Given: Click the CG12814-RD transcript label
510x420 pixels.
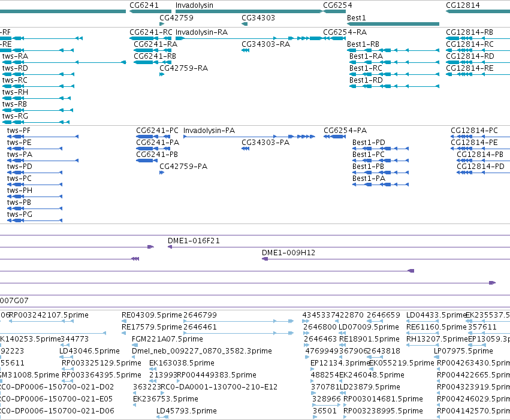Looking at the screenshot, I should (470, 56).
